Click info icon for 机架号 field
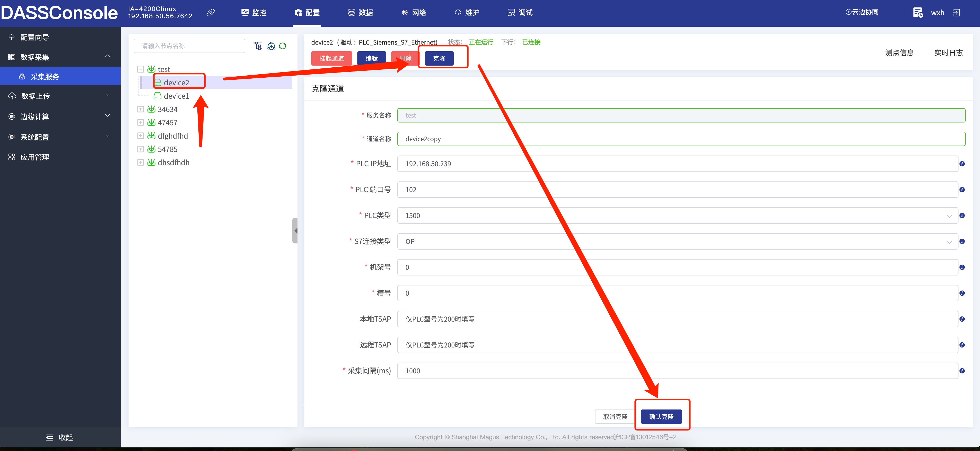The width and height of the screenshot is (980, 451). pos(962,268)
